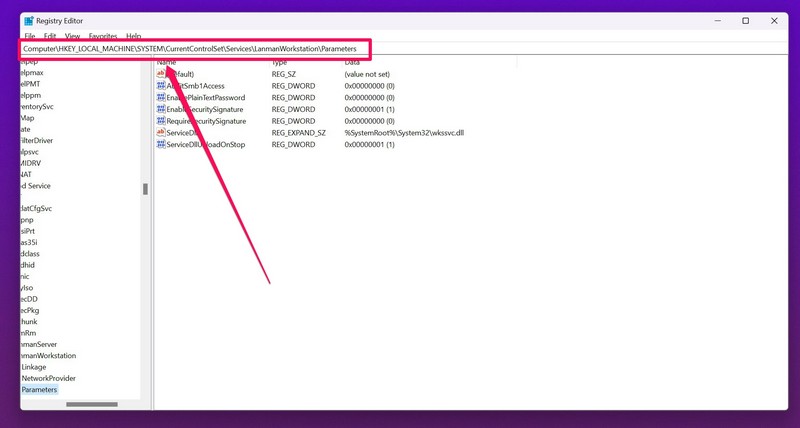Image resolution: width=800 pixels, height=428 pixels.
Task: Click data 0x00000000 (0) of AuditSmb1Access row
Action: [x=369, y=86]
